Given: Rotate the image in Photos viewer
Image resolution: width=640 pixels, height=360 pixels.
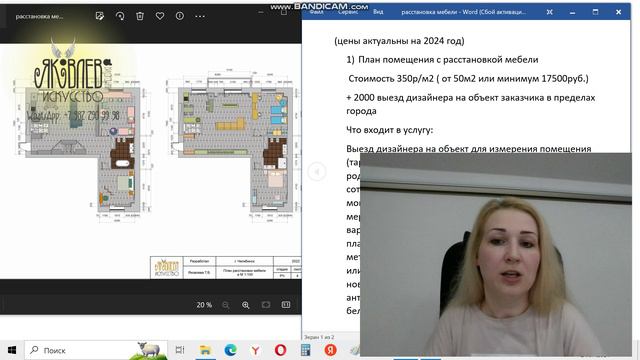Looking at the screenshot, I should (x=120, y=16).
